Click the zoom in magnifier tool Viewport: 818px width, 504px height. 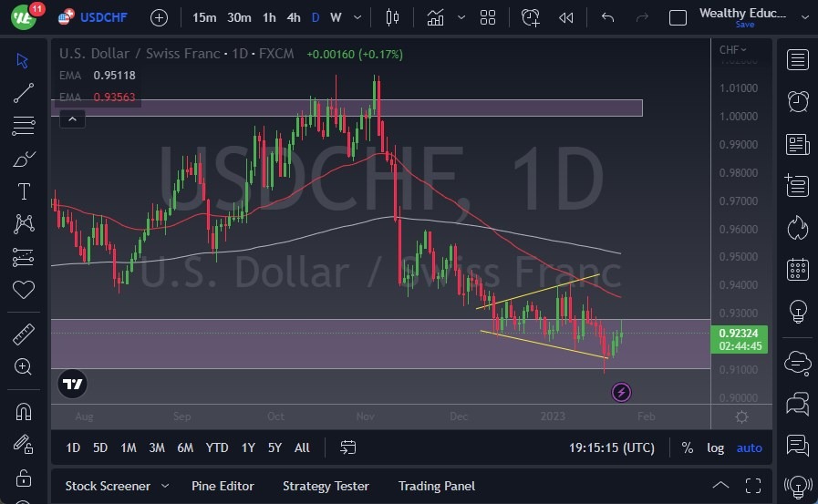(x=24, y=366)
